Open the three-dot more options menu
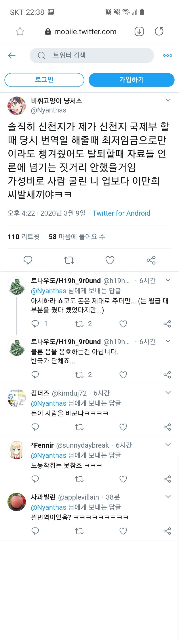The height and width of the screenshot is (644, 179). coord(168,56)
